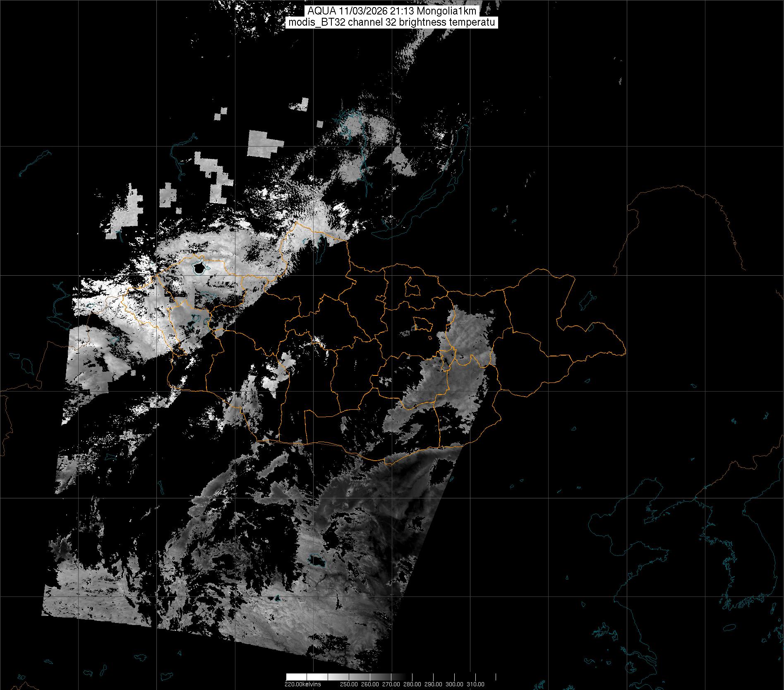The width and height of the screenshot is (784, 690).
Task: Click the modis_BT32 channel 32 subtitle label
Action: 391,22
